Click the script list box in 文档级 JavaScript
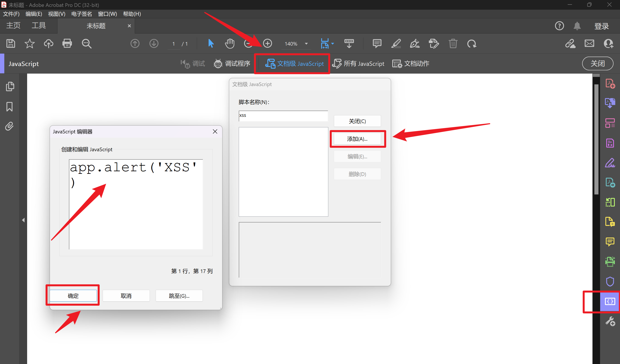The image size is (620, 364). 283,172
